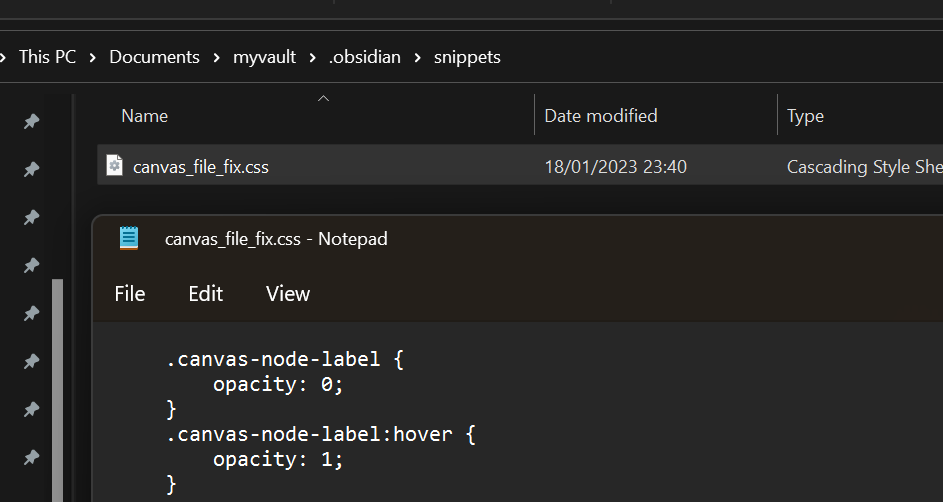Open chevron dropdown between myvault and .obsidian
This screenshot has width=943, height=502.
[x=313, y=58]
